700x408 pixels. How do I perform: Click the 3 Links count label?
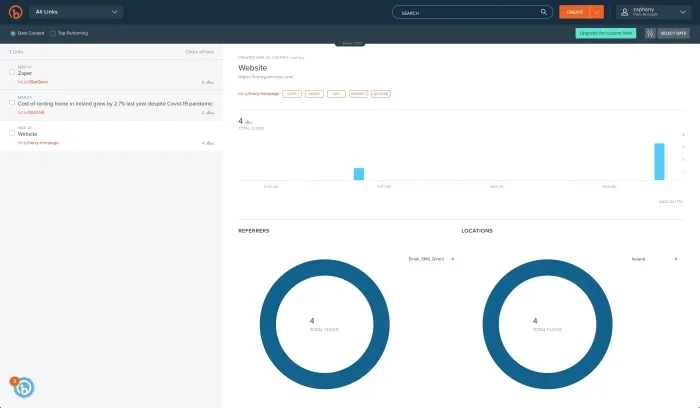click(x=16, y=52)
